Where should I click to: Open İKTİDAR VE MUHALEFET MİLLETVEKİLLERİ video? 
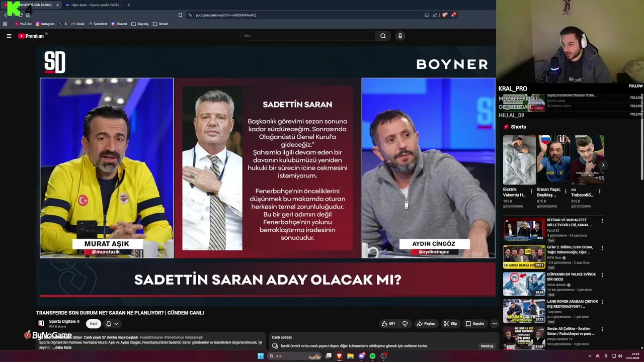[524, 230]
